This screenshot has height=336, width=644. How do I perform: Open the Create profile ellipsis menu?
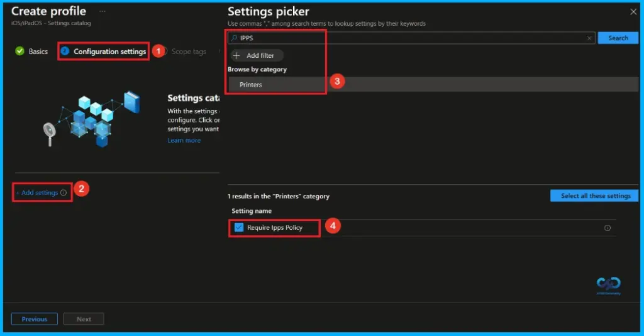103,11
